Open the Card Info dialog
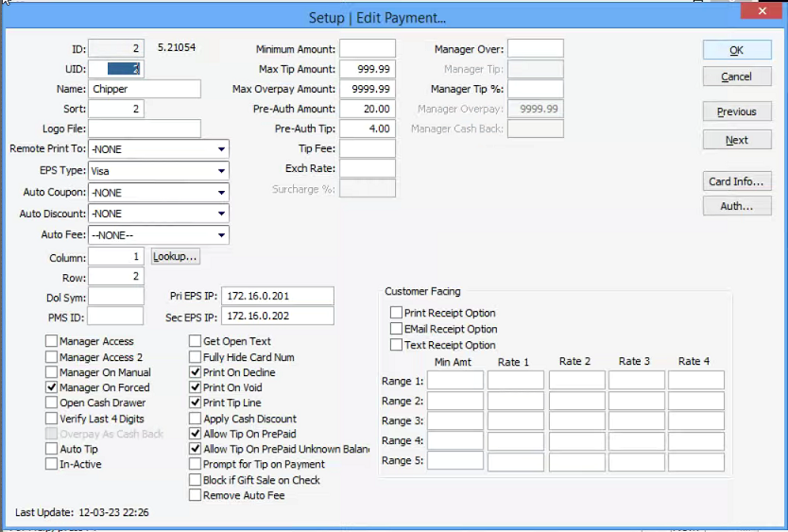788x532 pixels. coord(736,181)
